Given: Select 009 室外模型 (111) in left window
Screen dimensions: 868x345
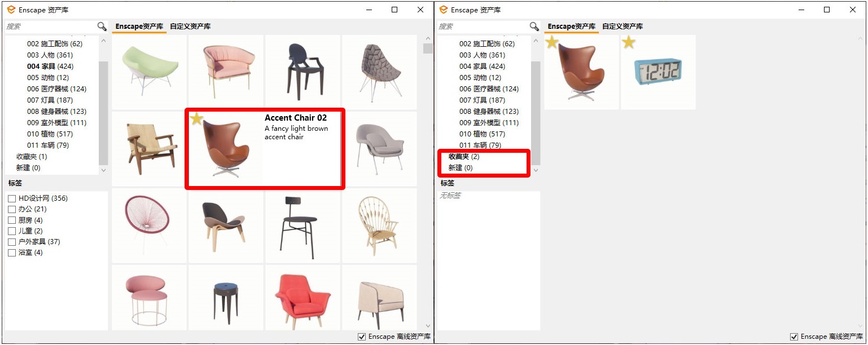Looking at the screenshot, I should [56, 123].
